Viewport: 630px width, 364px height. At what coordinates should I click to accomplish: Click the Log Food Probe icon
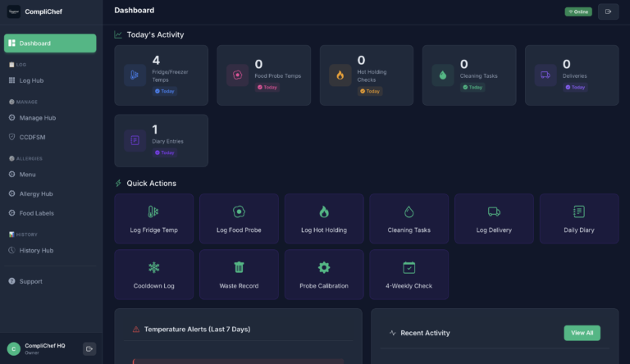point(239,212)
